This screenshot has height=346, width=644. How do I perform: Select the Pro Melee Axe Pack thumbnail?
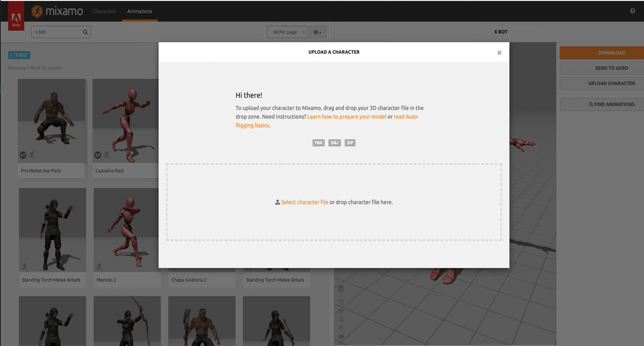tap(51, 120)
